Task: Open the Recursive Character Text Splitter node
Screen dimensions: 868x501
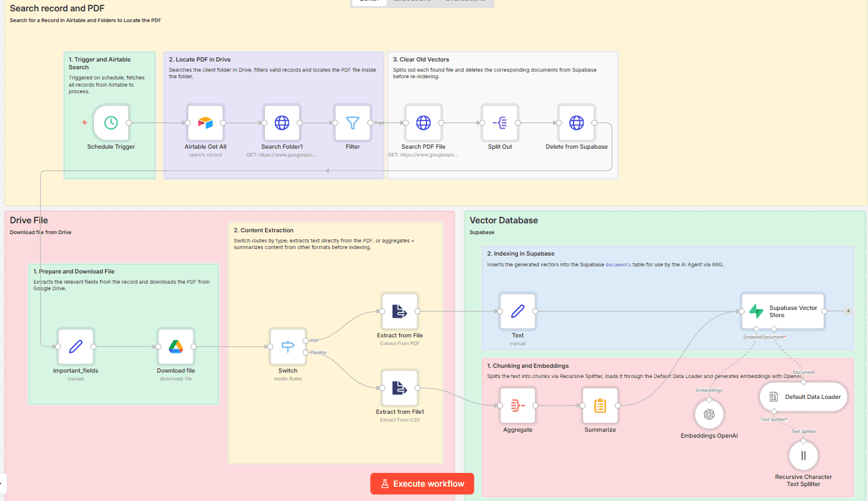Action: (803, 456)
